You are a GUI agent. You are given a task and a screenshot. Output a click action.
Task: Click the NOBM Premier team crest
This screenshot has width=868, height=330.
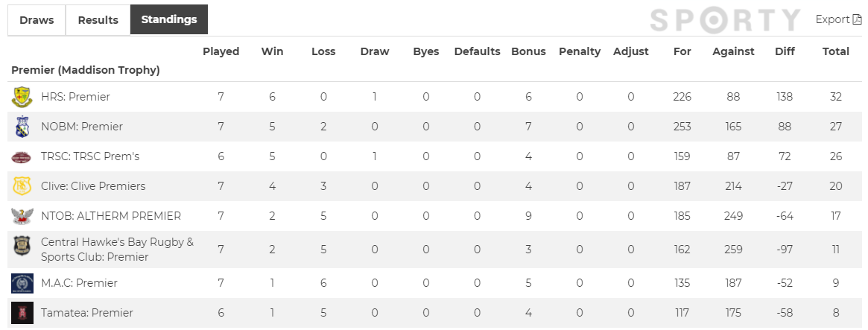pyautogui.click(x=22, y=127)
